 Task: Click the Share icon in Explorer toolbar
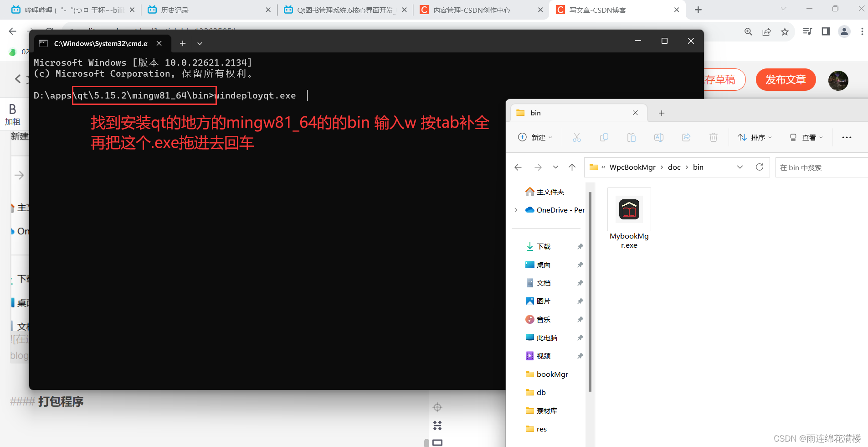click(686, 137)
